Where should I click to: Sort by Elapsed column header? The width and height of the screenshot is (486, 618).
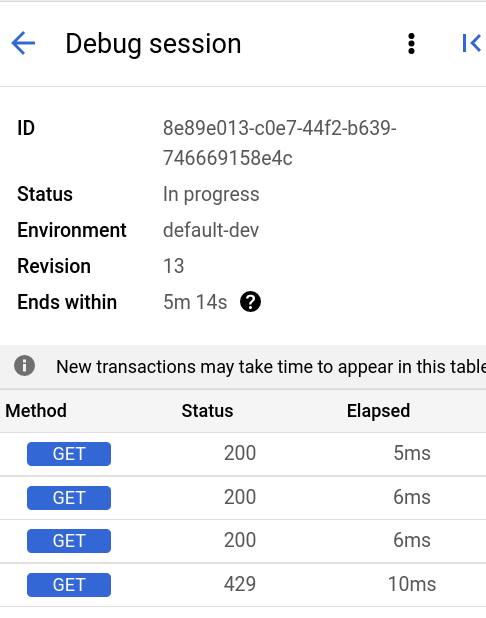(378, 411)
